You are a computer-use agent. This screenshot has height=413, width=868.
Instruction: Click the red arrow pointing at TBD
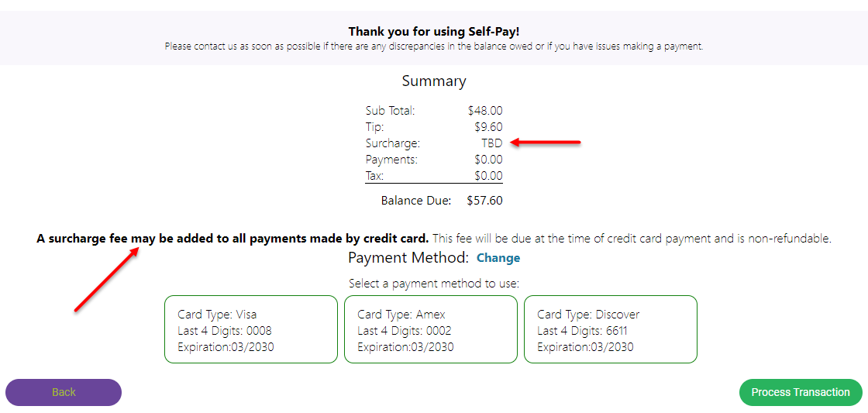tap(546, 143)
